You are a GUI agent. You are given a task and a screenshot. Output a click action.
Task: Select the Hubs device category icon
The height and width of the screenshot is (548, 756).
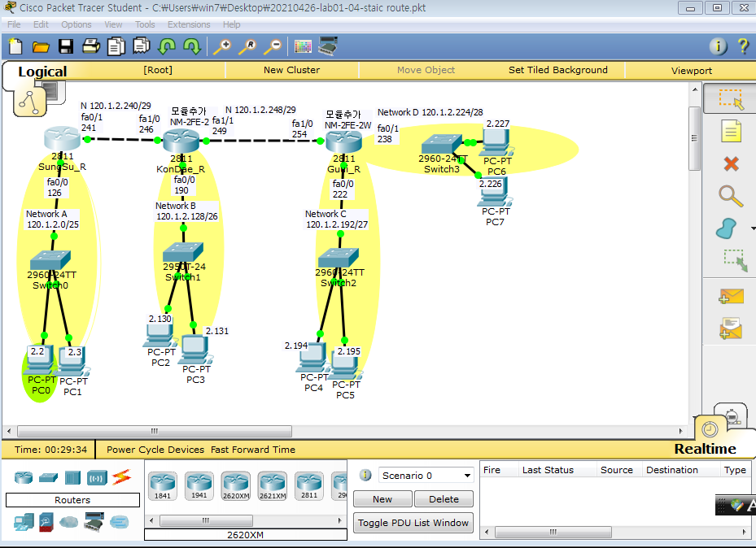(72, 478)
